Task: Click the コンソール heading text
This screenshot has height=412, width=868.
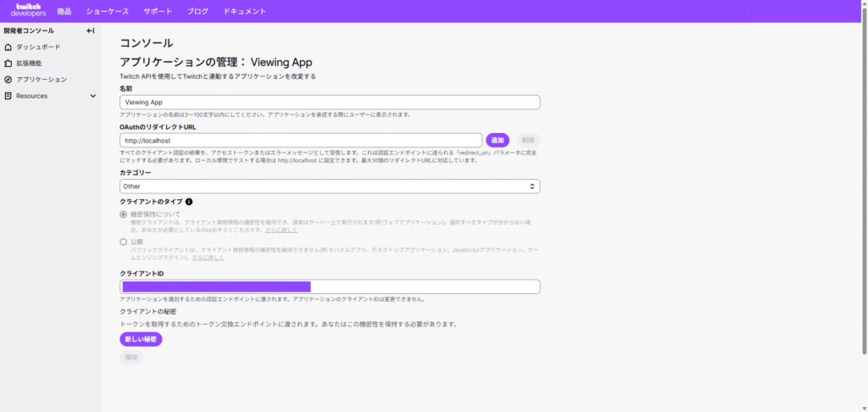Action: [147, 43]
